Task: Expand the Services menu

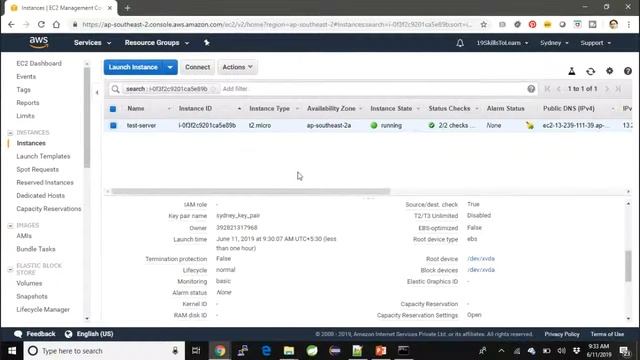Action: click(92, 43)
